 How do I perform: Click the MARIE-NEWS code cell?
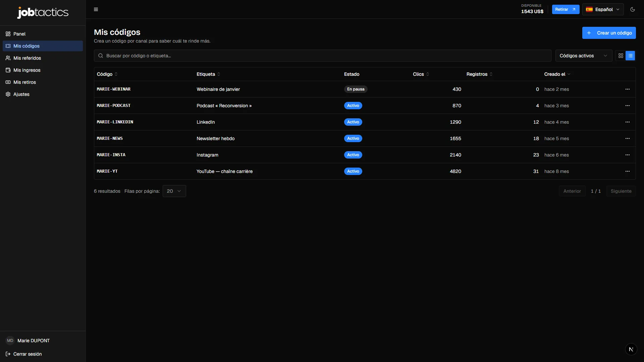[x=110, y=138]
